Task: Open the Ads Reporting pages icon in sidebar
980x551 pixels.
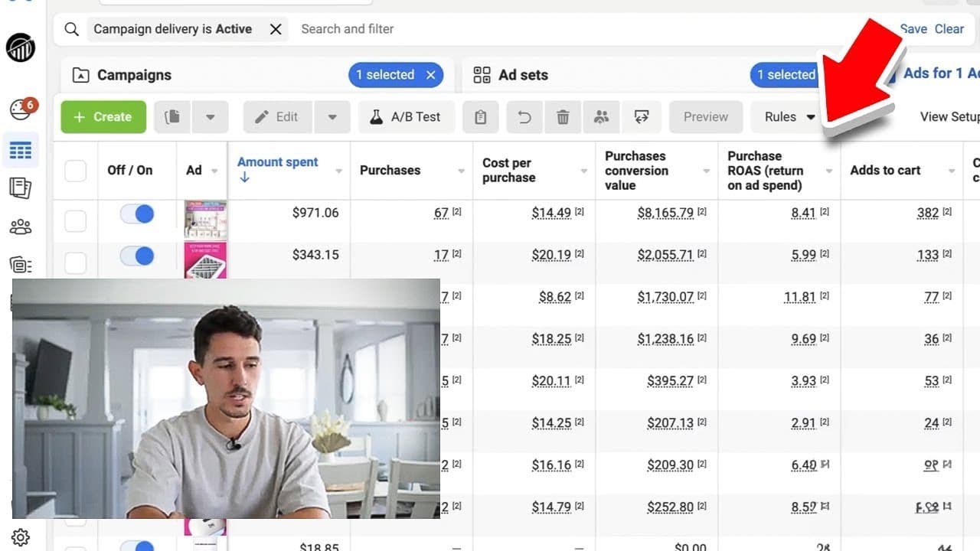Action: (x=21, y=188)
